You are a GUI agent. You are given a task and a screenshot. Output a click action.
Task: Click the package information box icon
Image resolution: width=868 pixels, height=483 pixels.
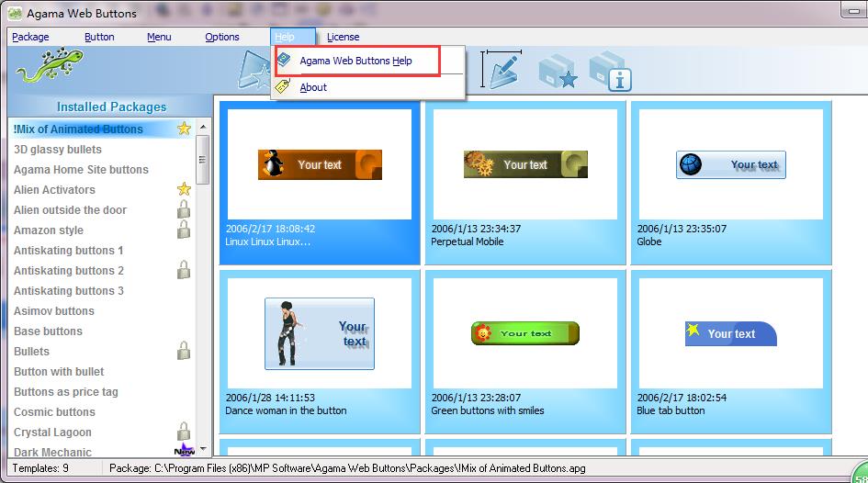pyautogui.click(x=611, y=71)
